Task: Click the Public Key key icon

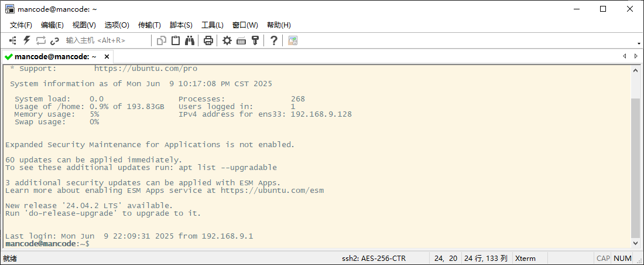Action: click(255, 40)
